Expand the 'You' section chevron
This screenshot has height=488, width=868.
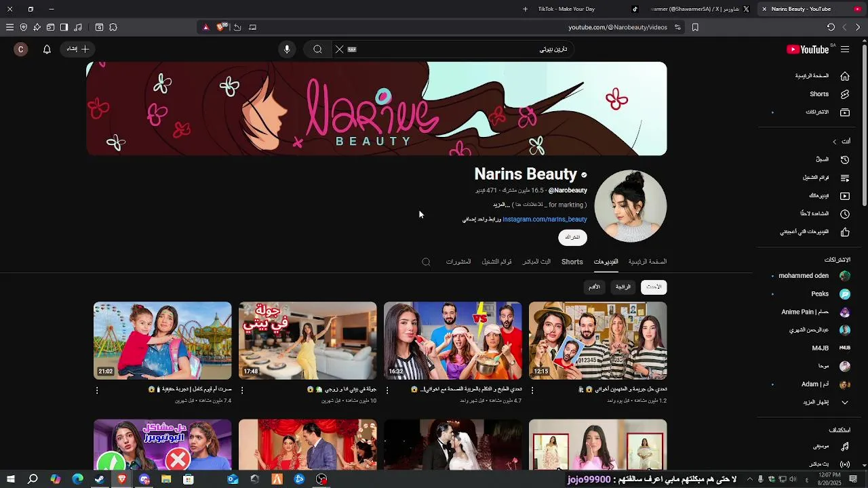coord(835,142)
